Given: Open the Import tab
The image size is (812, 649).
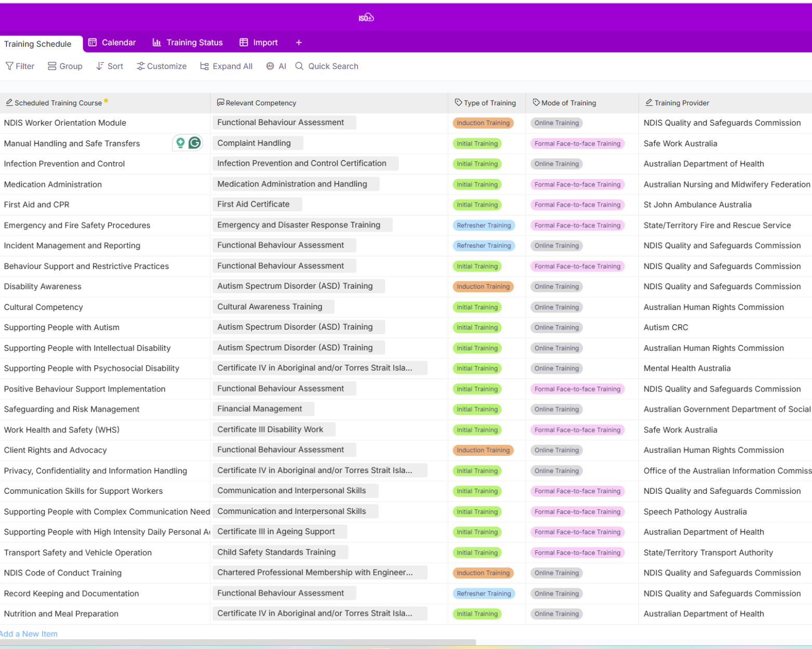Looking at the screenshot, I should pos(259,43).
